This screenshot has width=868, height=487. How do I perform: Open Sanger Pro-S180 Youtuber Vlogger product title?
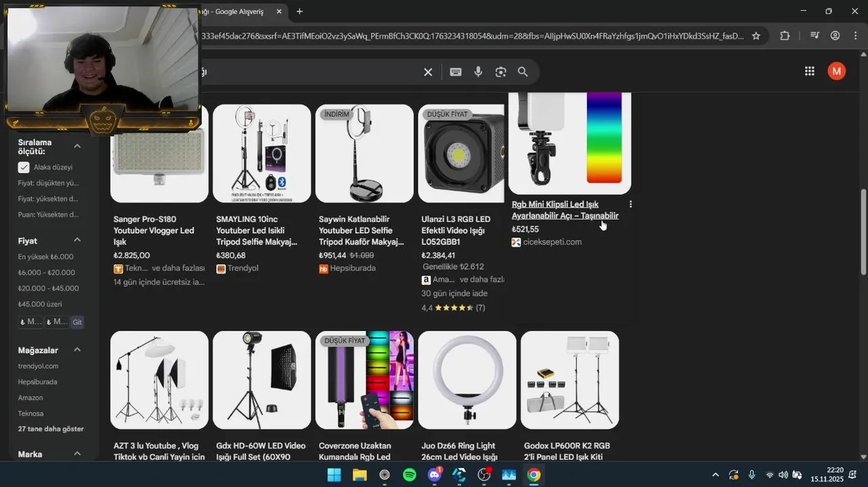point(154,231)
